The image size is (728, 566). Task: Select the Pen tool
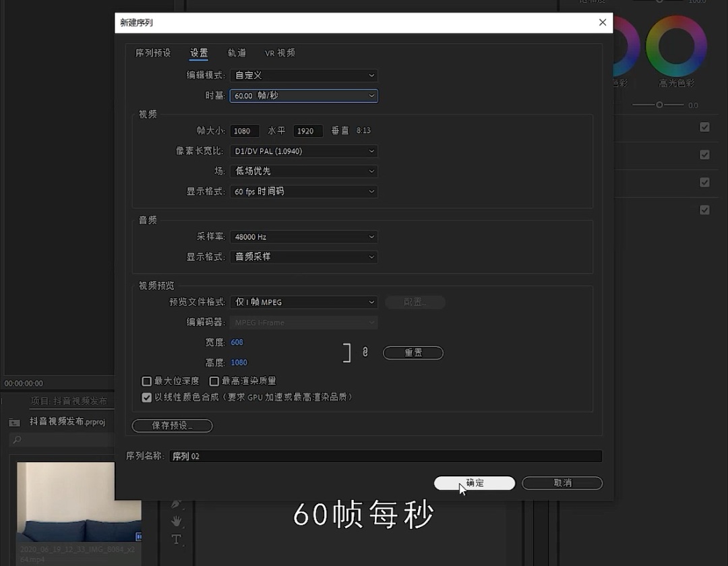[176, 503]
